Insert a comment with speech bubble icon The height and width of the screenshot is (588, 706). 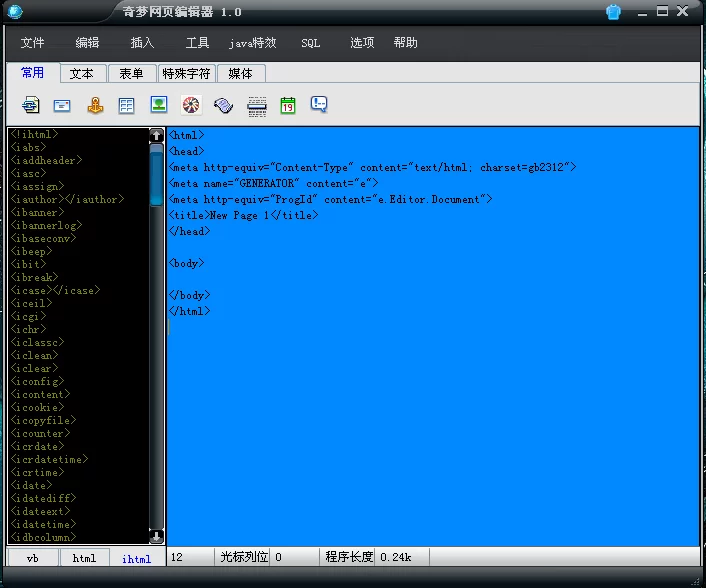(319, 104)
